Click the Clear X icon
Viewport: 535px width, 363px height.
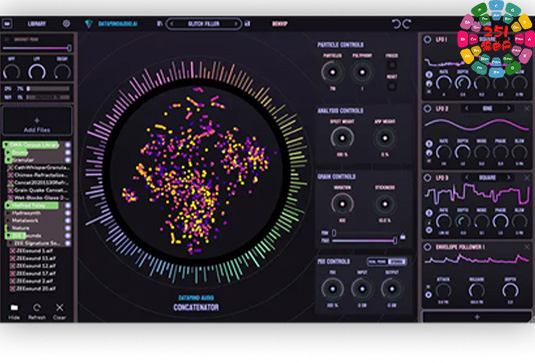(60, 307)
